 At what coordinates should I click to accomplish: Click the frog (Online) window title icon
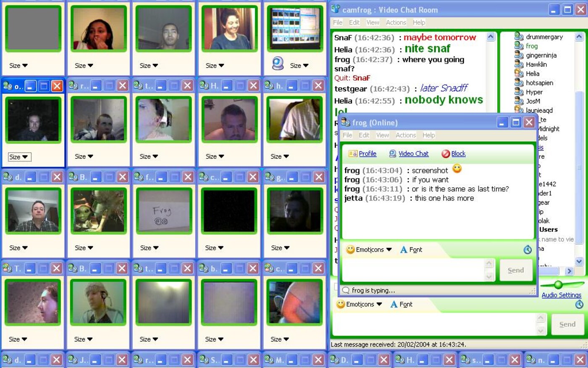click(346, 122)
